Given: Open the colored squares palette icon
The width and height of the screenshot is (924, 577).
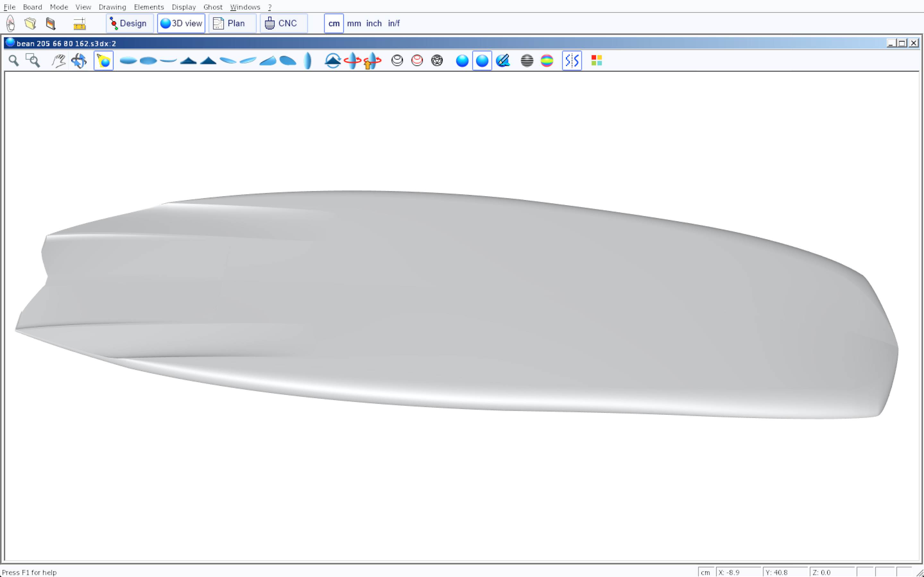Looking at the screenshot, I should 596,61.
